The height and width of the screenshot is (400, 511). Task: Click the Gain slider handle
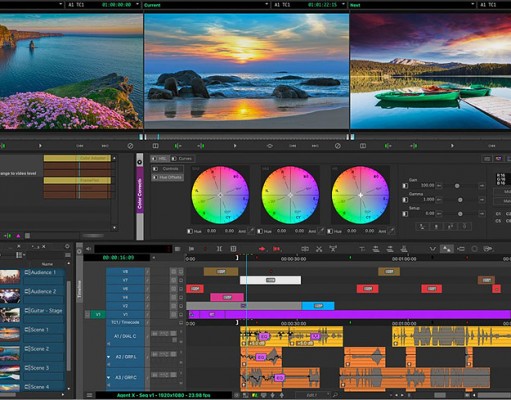pyautogui.click(x=457, y=186)
